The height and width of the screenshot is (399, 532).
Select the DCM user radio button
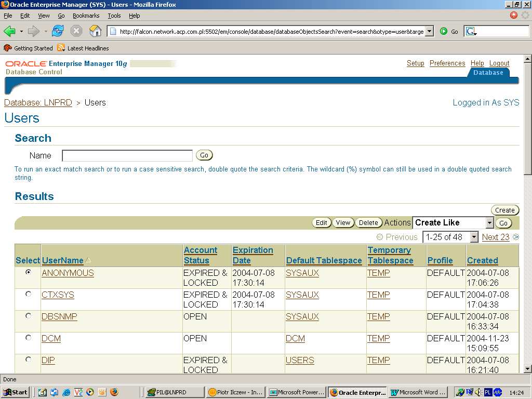click(x=28, y=338)
